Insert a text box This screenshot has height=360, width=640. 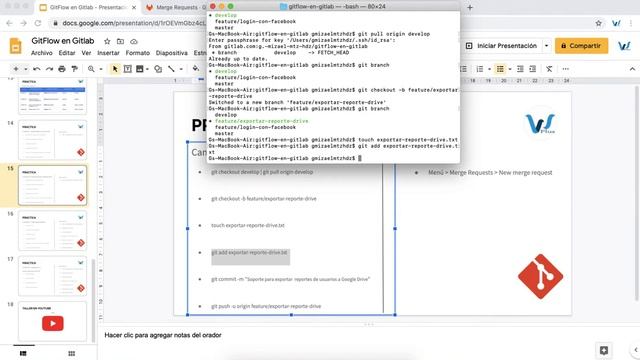127,69
